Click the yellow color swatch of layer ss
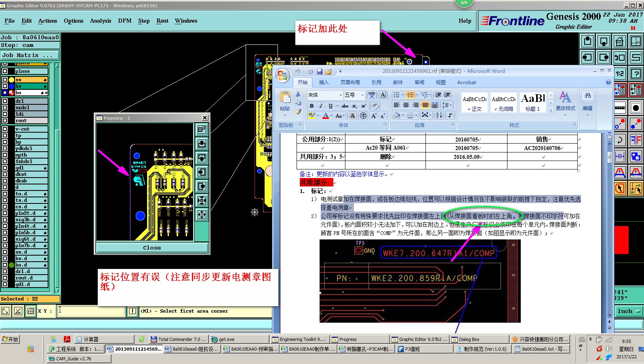The image size is (644, 364). pyautogui.click(x=11, y=80)
